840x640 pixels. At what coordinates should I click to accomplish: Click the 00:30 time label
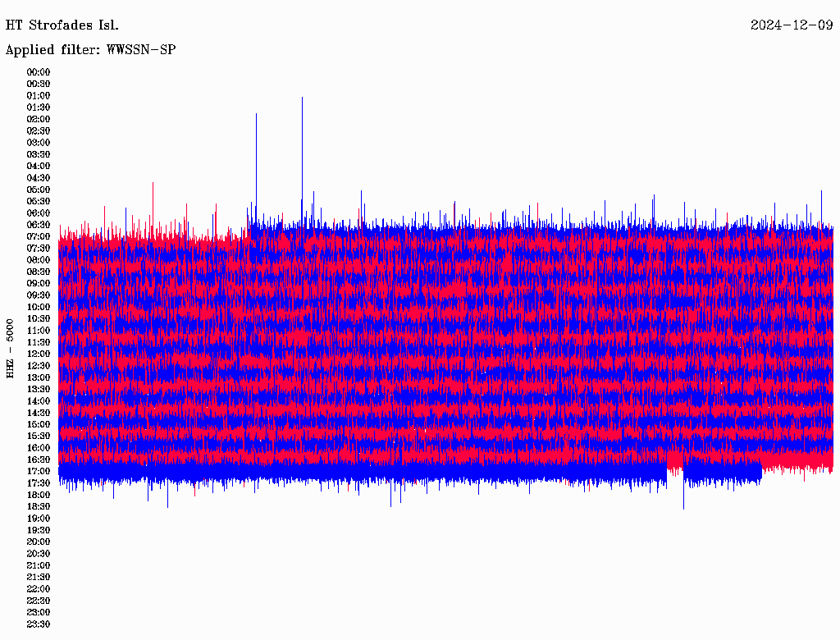click(x=39, y=84)
